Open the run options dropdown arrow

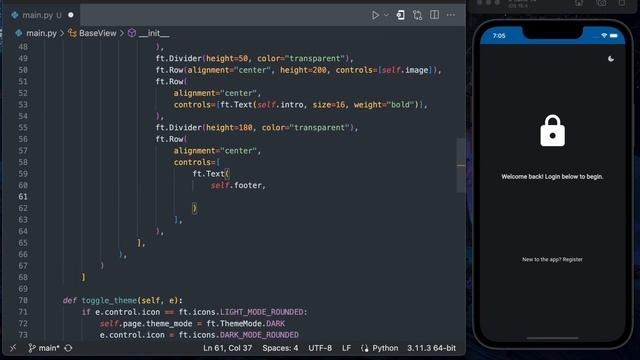[x=386, y=15]
